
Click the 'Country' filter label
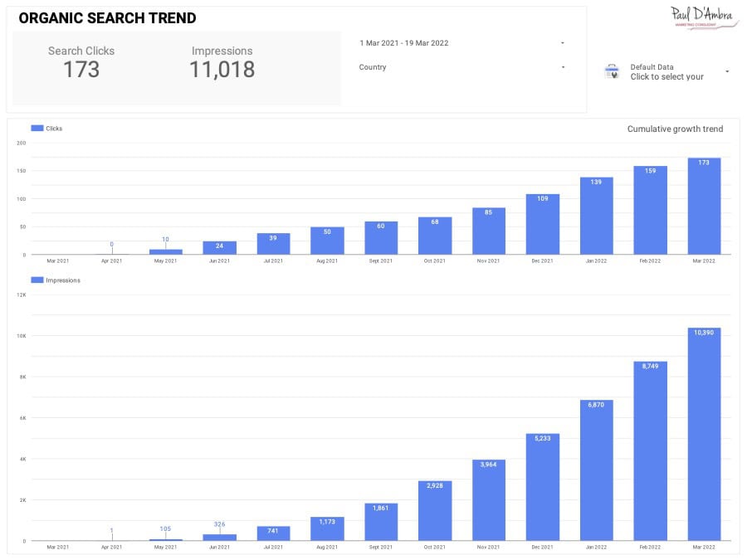pyautogui.click(x=373, y=67)
